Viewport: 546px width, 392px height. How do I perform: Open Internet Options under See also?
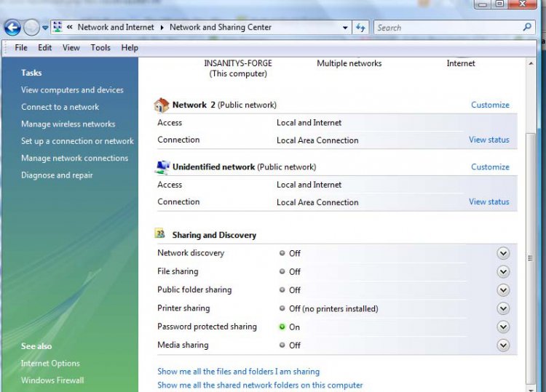coord(50,364)
